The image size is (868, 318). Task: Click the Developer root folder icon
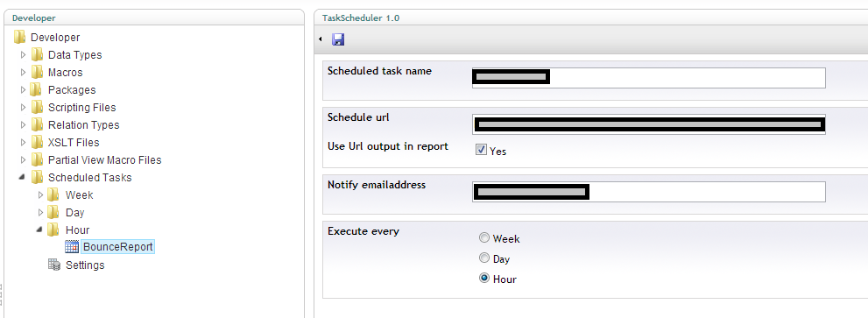coord(20,37)
